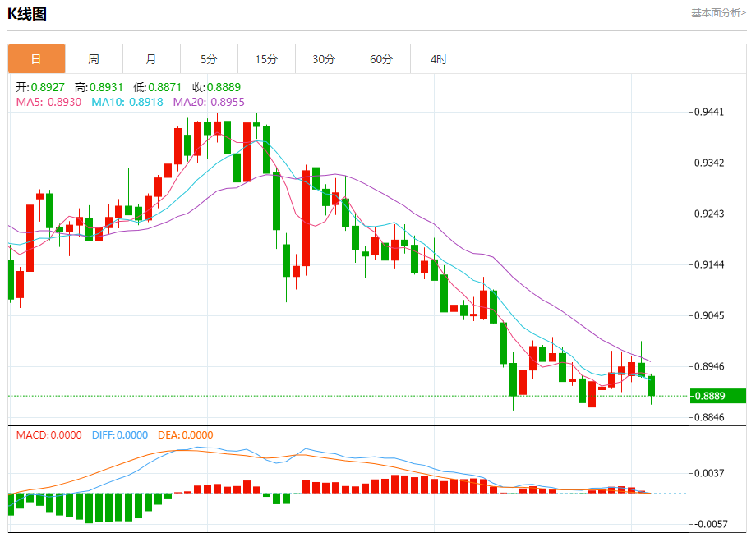The height and width of the screenshot is (533, 756).
Task: Switch to the 周 weekly tab
Action: 94,59
